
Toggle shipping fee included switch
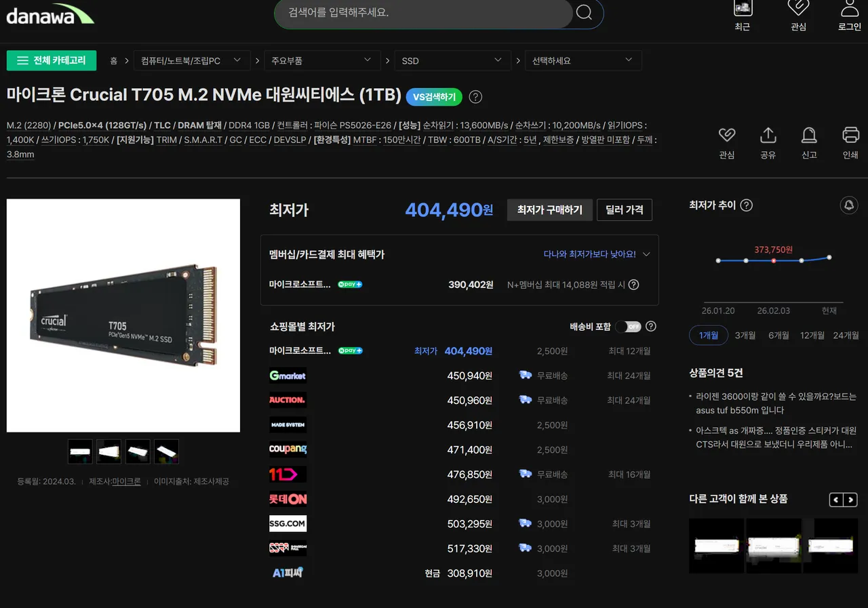[628, 327]
